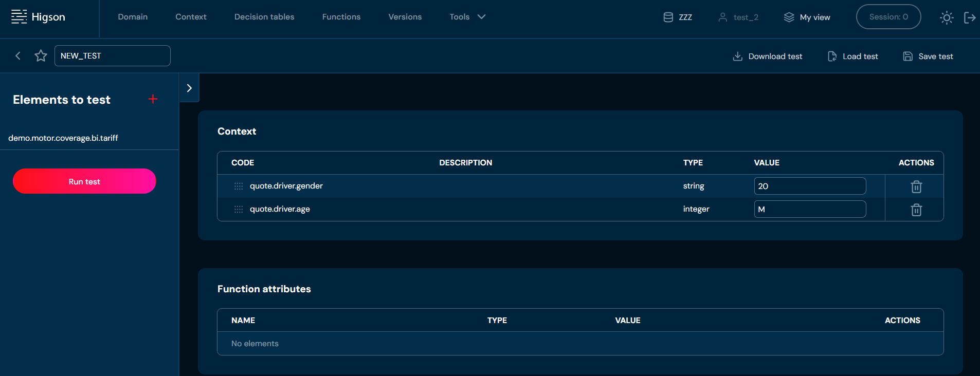Click Save test button
Viewport: 980px width, 376px height.
[928, 57]
